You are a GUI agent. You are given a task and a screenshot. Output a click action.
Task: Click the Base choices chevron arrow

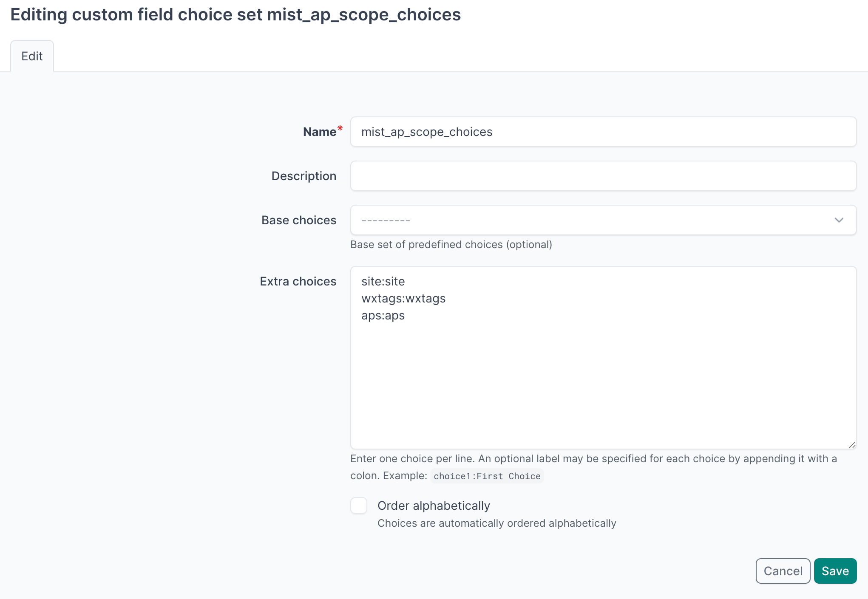pyautogui.click(x=839, y=220)
